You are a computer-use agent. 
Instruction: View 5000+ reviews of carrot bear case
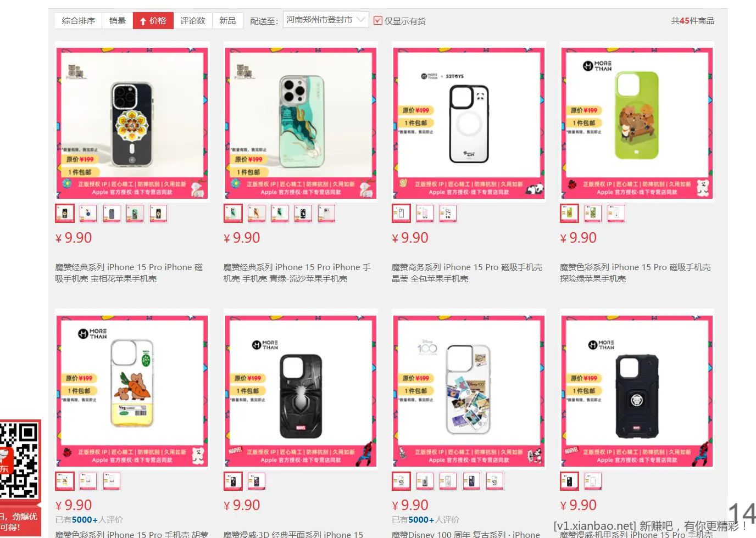[x=89, y=520]
